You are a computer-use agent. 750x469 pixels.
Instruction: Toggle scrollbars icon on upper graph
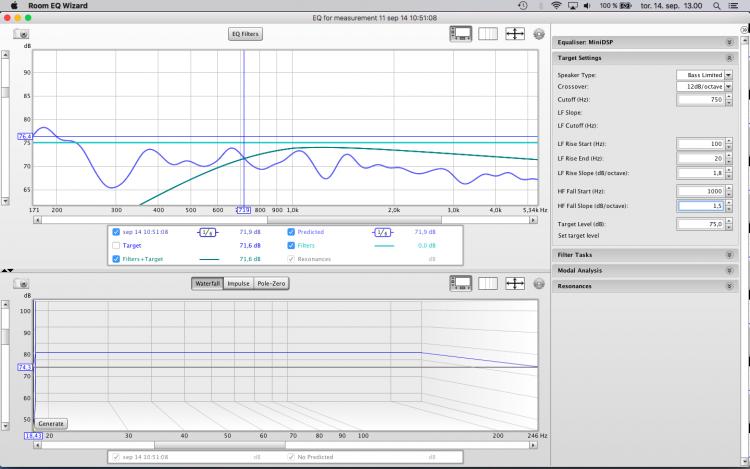point(461,34)
